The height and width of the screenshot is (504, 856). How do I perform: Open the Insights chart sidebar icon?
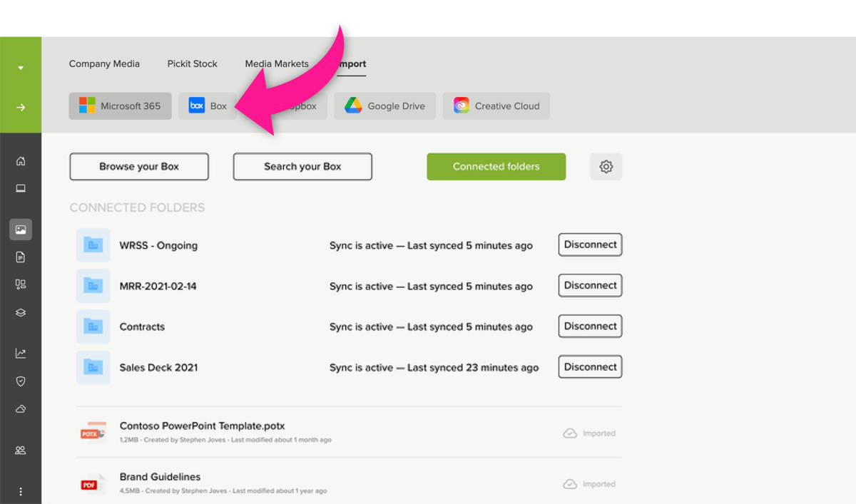click(21, 353)
